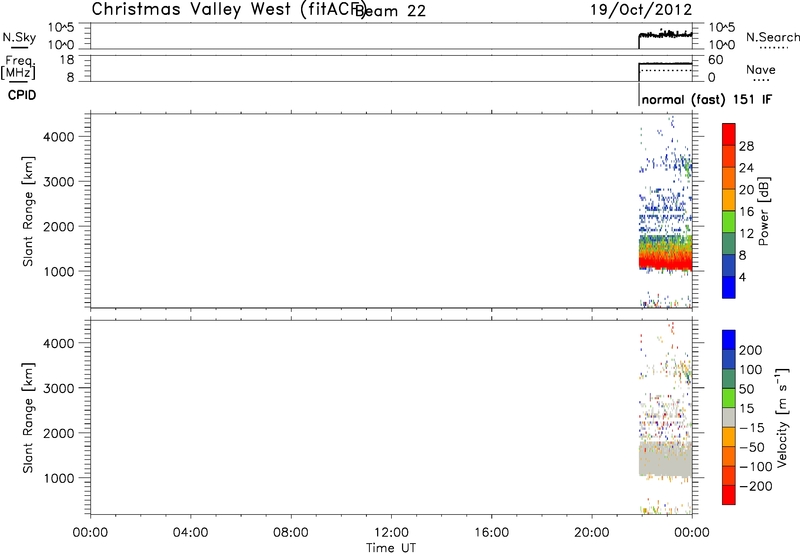This screenshot has width=800, height=554.
Task: Pick the bright blue top velocity colorbar segment
Action: pos(729,340)
